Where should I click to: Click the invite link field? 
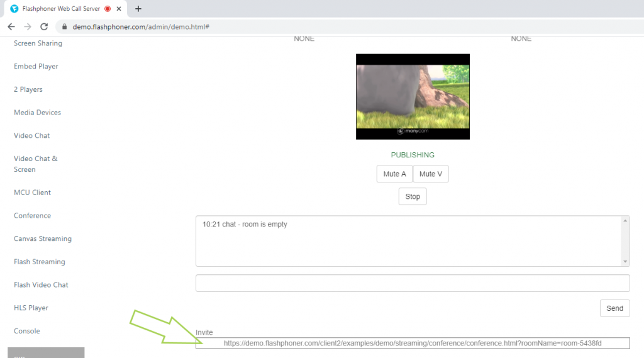pos(413,343)
